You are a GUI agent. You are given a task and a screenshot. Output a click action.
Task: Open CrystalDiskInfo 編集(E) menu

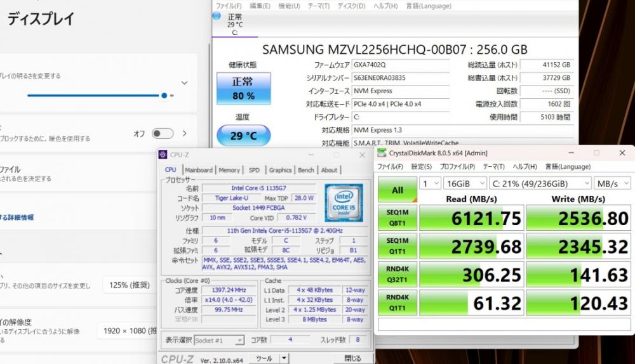coord(260,6)
